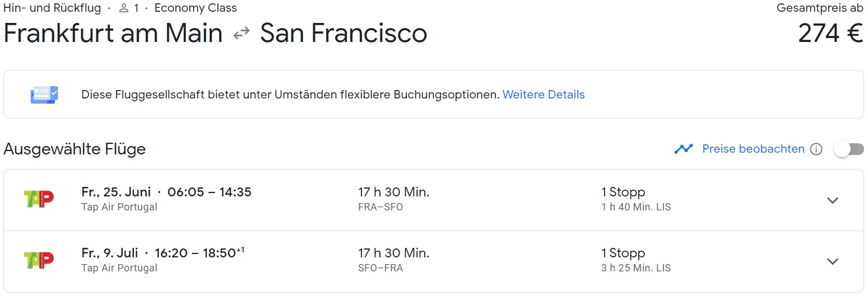Click the TAP logo of the return flight
Image resolution: width=868 pixels, height=296 pixels.
click(x=39, y=260)
